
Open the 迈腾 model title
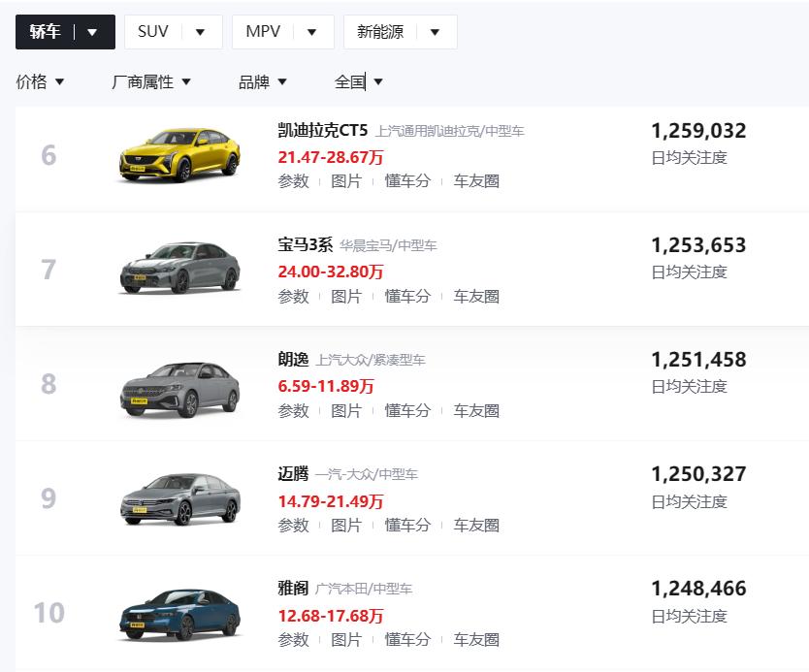293,473
